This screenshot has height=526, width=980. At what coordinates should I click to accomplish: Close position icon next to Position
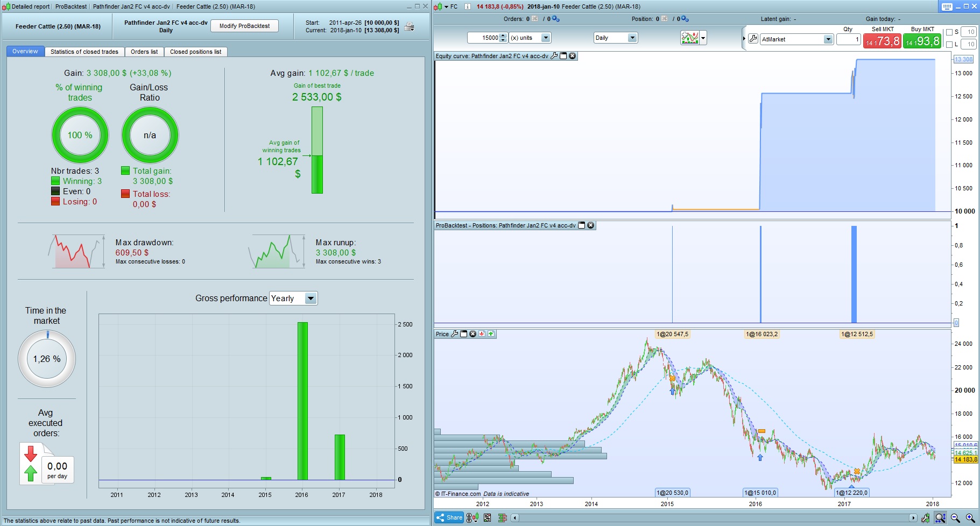(x=665, y=19)
